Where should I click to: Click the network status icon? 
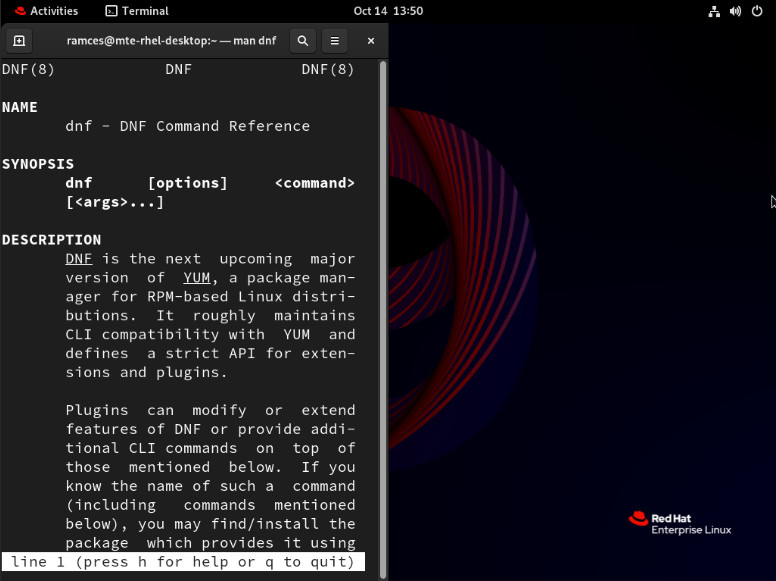(714, 11)
